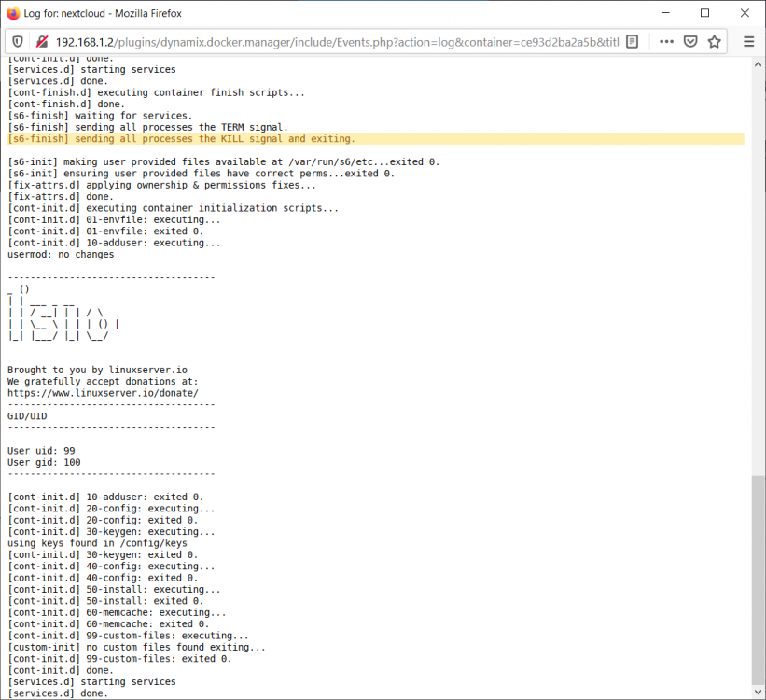Click the 'User uid: 99' line

coord(42,451)
